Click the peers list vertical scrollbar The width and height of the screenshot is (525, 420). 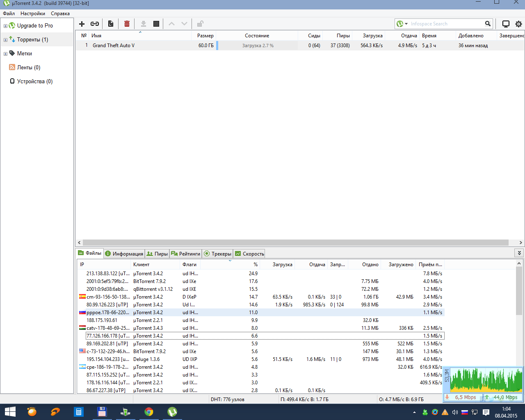pyautogui.click(x=519, y=290)
